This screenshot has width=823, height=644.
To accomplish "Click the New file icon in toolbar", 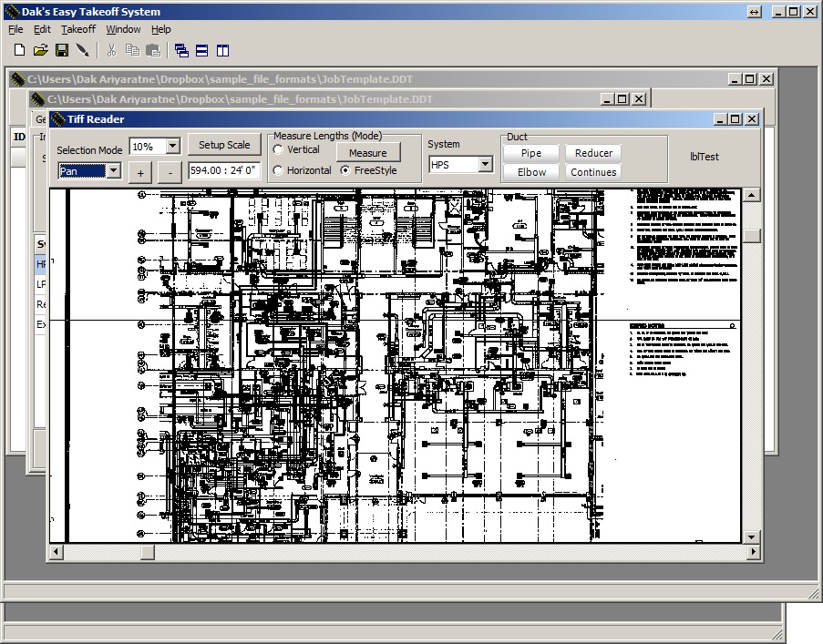I will click(x=20, y=50).
